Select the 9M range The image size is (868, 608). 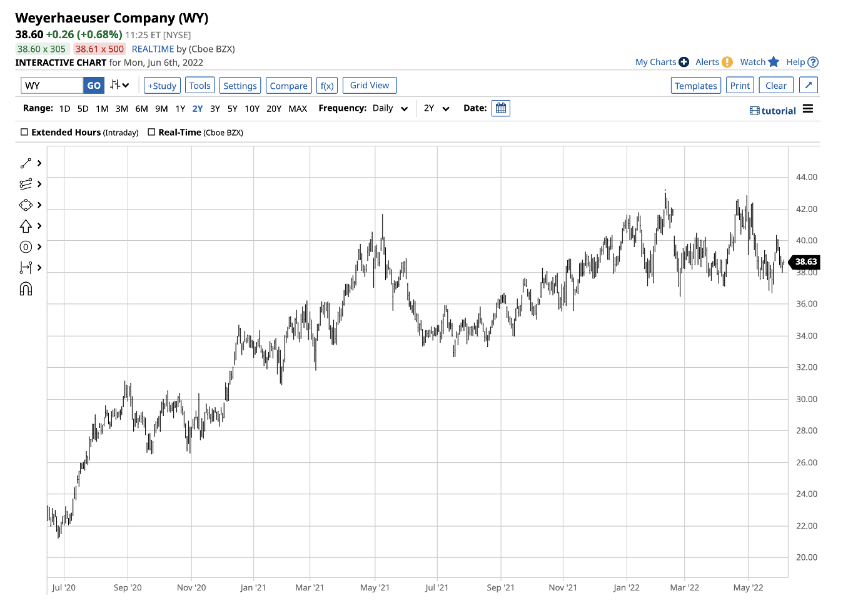pos(161,109)
